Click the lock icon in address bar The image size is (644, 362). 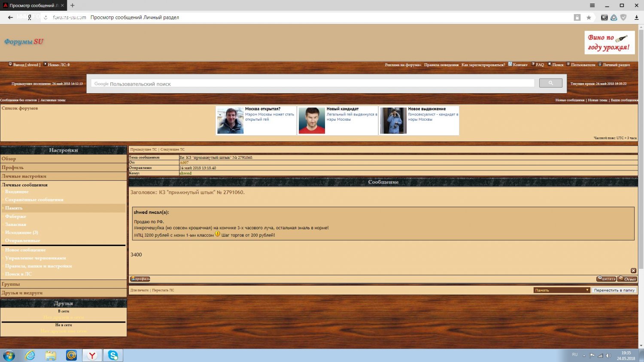(x=577, y=18)
